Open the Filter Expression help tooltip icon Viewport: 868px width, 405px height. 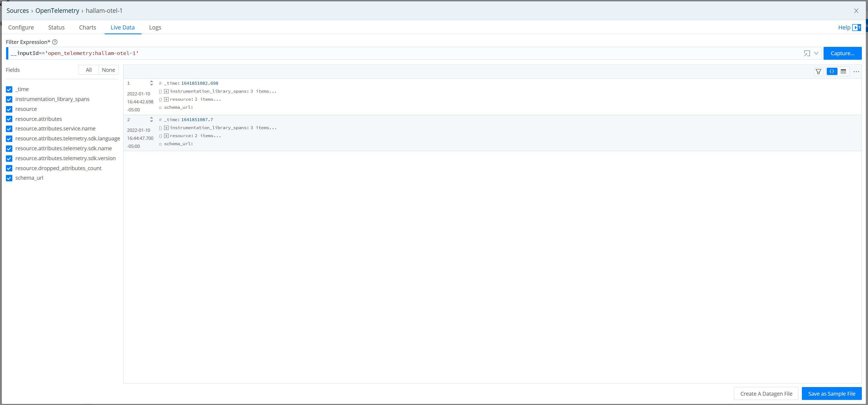[x=55, y=42]
